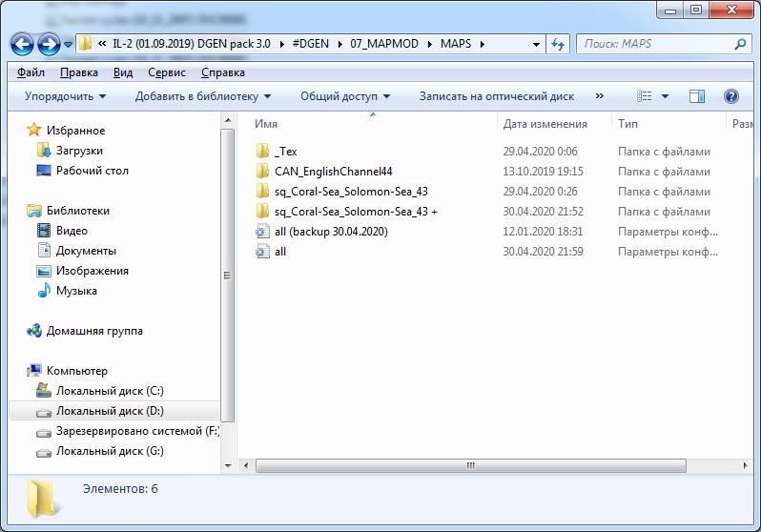This screenshot has width=761, height=532.
Task: Open arrow after 07_MAPMOD breadcrumb
Action: tap(430, 44)
